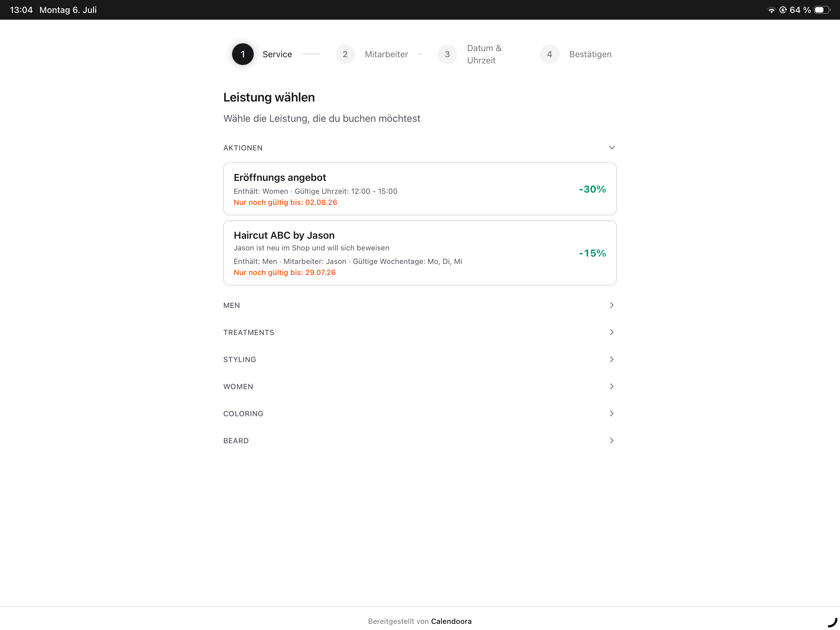Click step 1 circle for Service
This screenshot has width=840, height=630.
point(243,54)
